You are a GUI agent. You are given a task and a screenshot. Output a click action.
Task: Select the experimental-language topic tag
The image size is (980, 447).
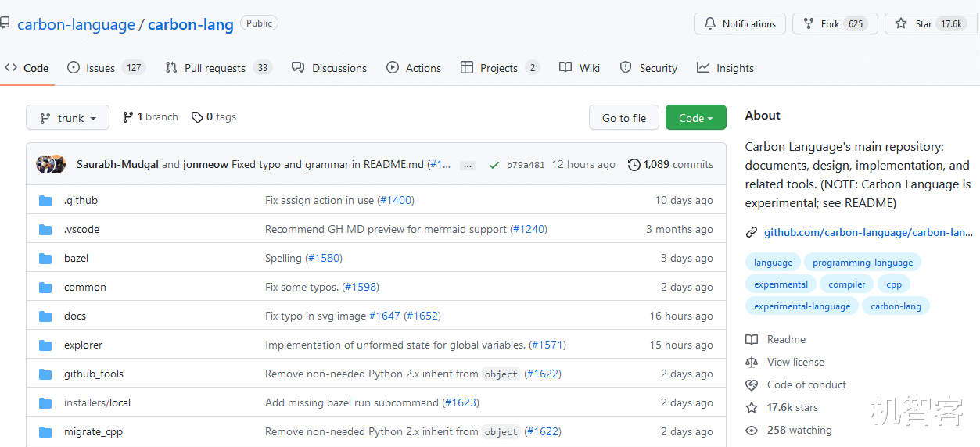pyautogui.click(x=802, y=306)
